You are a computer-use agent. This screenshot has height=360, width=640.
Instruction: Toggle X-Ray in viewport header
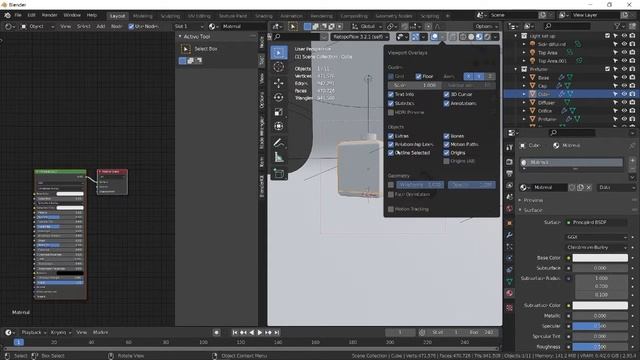tap(453, 37)
